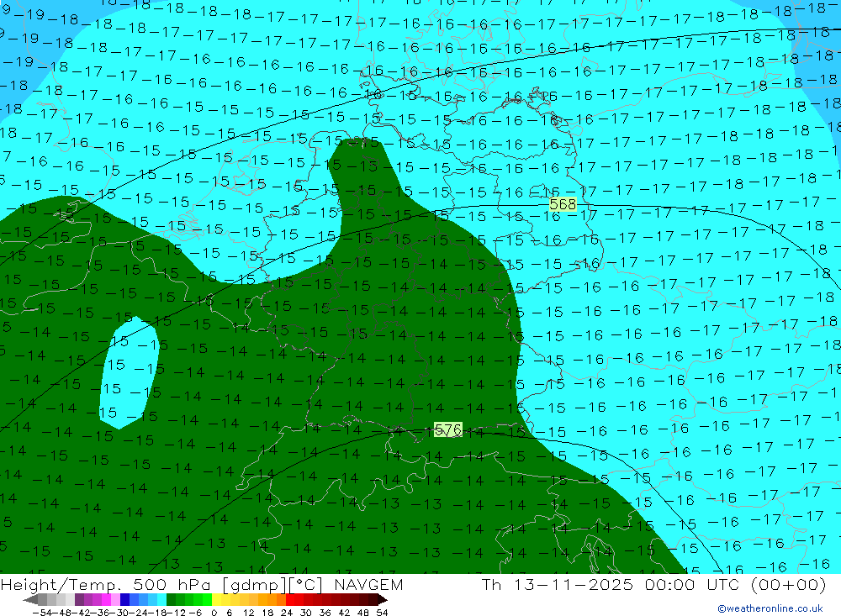Pick the bright yellow swatch above 0 label
Image resolution: width=841 pixels, height=616 pixels.
[216, 600]
